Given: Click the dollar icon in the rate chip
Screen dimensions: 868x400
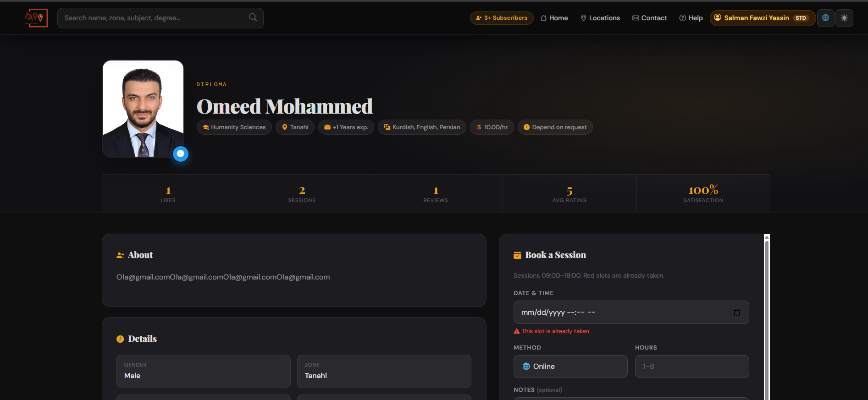Looking at the screenshot, I should point(479,127).
